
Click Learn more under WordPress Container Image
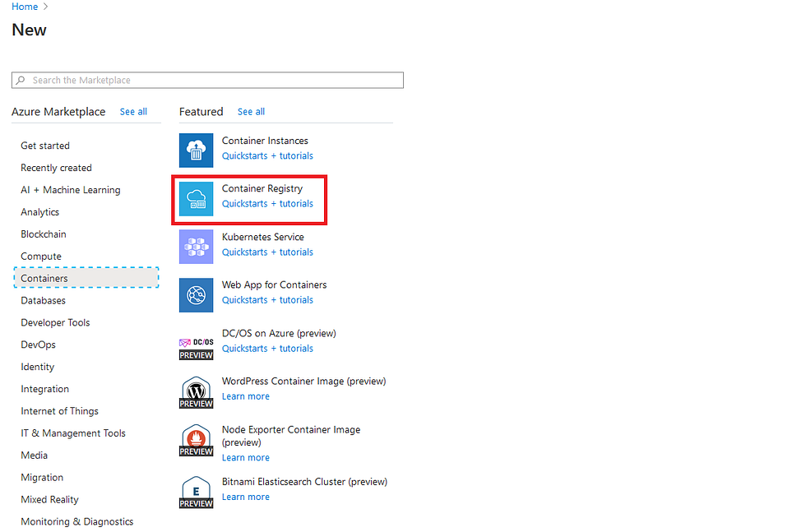pyautogui.click(x=245, y=396)
